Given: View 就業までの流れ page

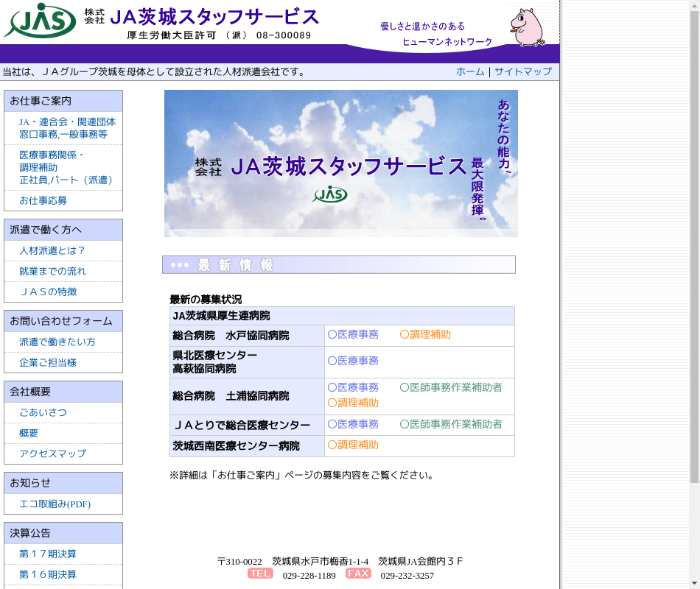Looking at the screenshot, I should click(x=52, y=271).
